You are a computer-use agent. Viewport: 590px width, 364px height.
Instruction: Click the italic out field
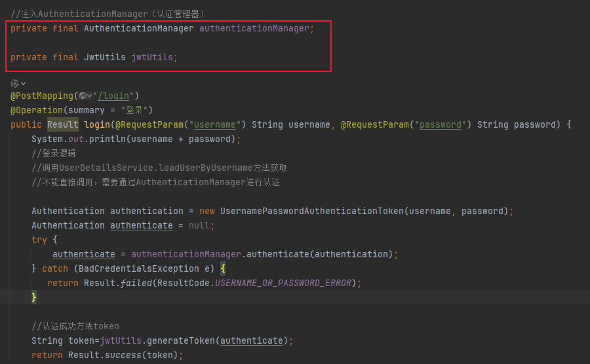(75, 139)
